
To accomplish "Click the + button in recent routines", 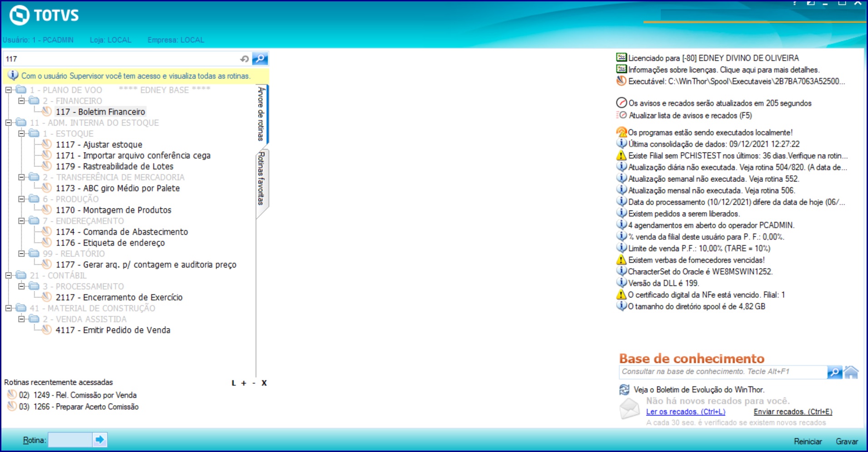I will click(x=244, y=383).
